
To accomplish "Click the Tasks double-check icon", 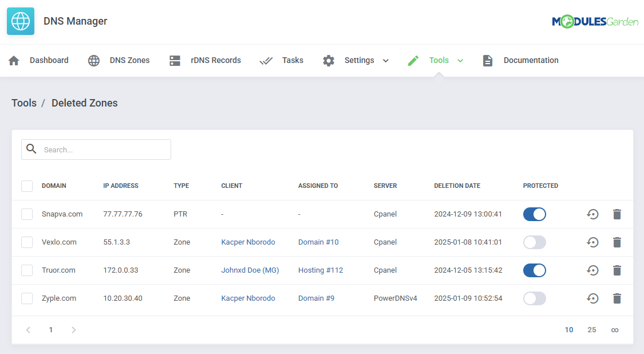I will (x=266, y=61).
